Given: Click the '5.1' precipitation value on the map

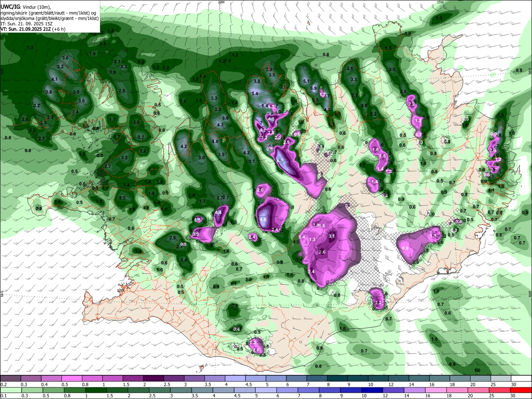Looking at the screenshot, I should (x=307, y=81).
